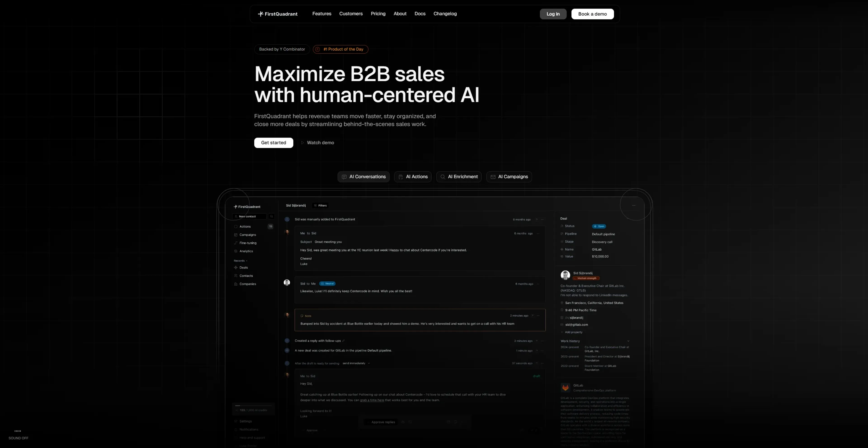868x448 pixels.
Task: Open options for 'manually added' event
Action: tap(542, 219)
